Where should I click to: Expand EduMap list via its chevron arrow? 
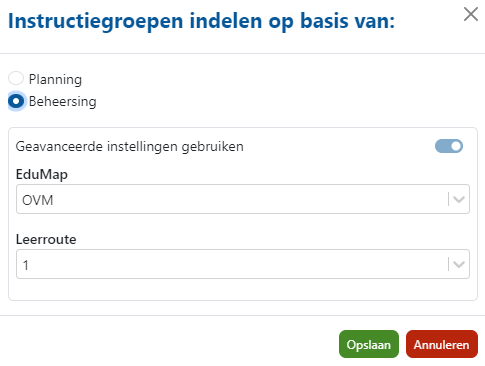(x=459, y=200)
